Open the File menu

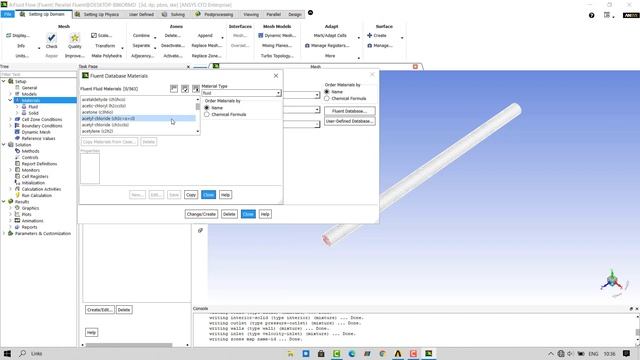pyautogui.click(x=7, y=14)
